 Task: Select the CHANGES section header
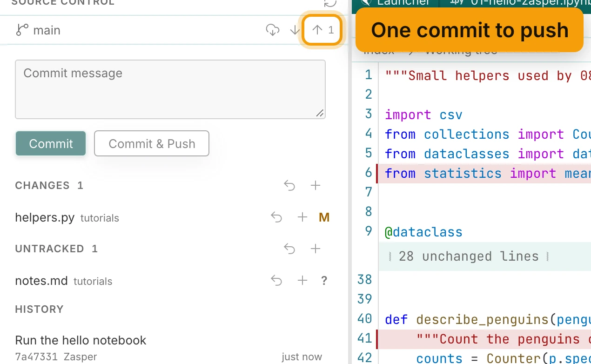[49, 186]
